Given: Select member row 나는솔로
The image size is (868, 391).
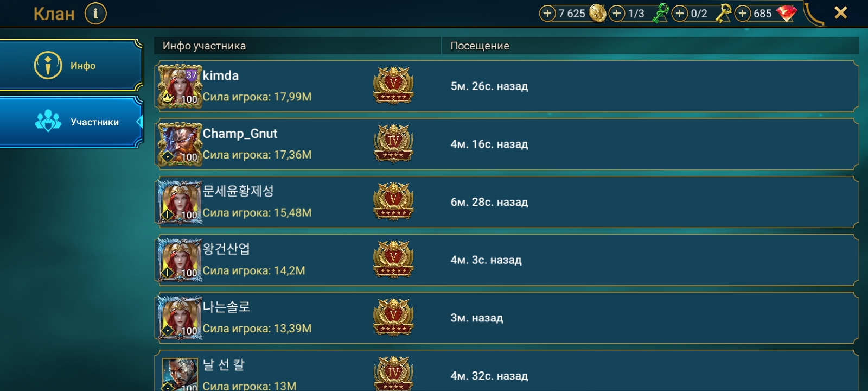Looking at the screenshot, I should point(507,318).
